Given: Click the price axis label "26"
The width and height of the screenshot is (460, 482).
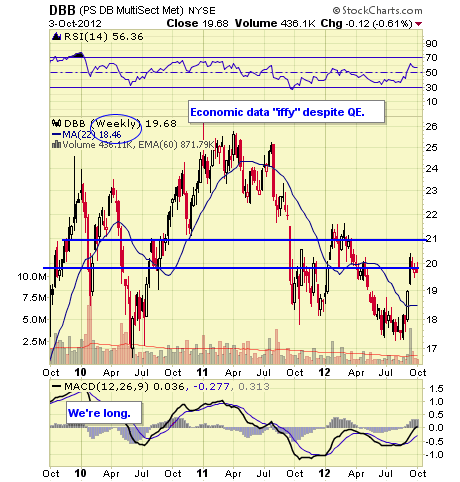Looking at the screenshot, I should tap(431, 127).
